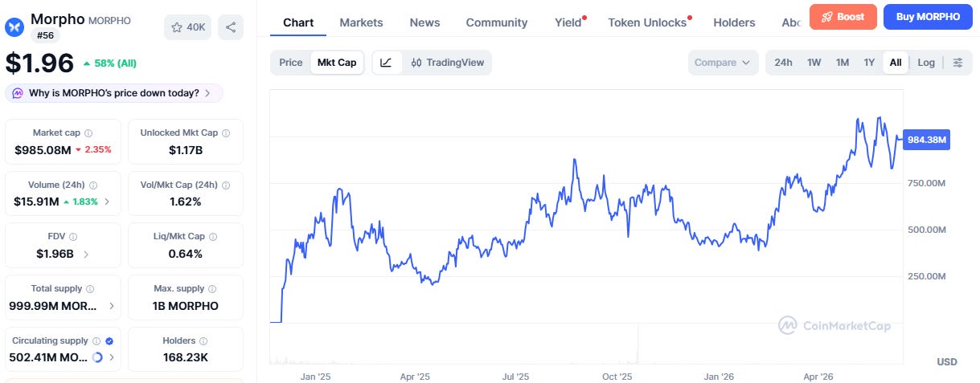This screenshot has height=383, width=980.
Task: Click the rocket Boost button
Action: pos(843,17)
